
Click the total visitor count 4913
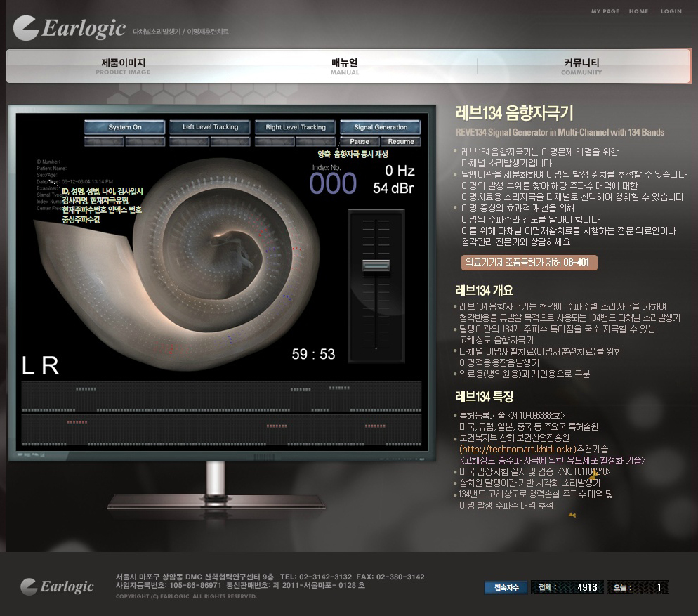[587, 587]
